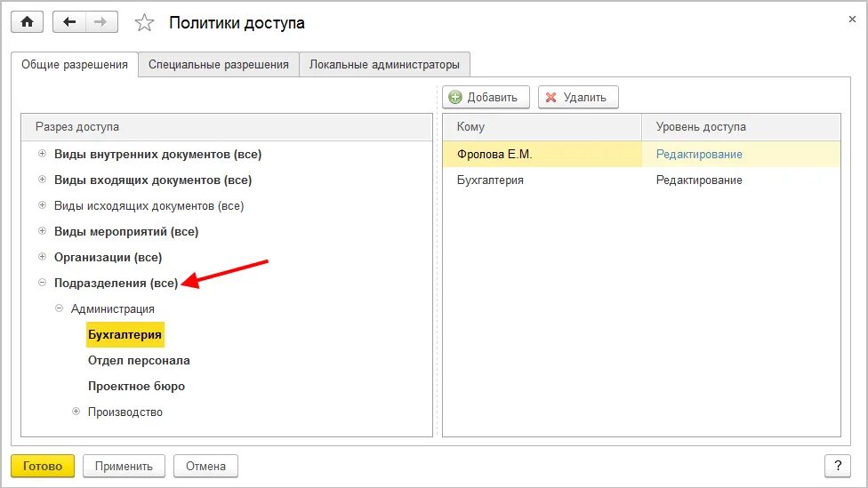This screenshot has width=868, height=488.
Task: Select Бухгалтерия in the Кому column
Action: [490, 180]
